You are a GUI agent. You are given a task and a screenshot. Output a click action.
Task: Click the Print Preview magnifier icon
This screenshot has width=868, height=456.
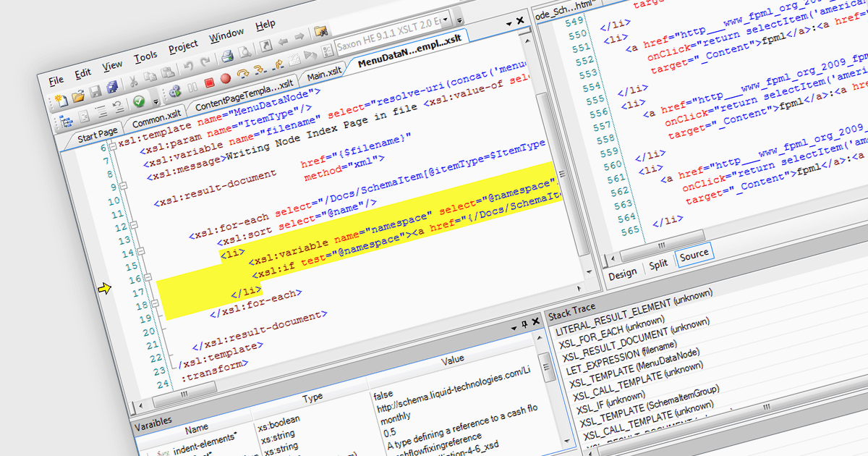click(x=244, y=51)
